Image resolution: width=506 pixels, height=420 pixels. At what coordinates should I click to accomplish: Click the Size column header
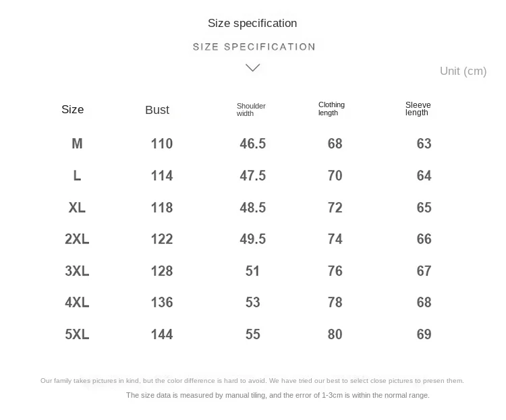73,110
